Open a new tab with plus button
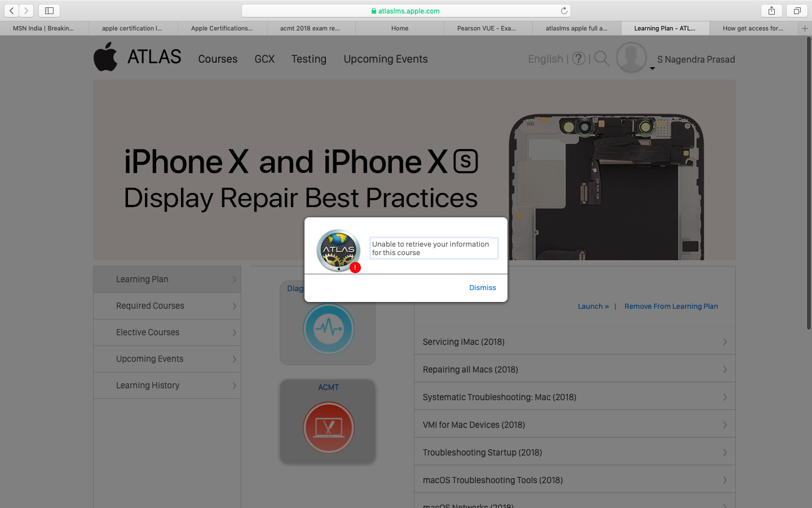Image resolution: width=812 pixels, height=508 pixels. click(x=805, y=28)
